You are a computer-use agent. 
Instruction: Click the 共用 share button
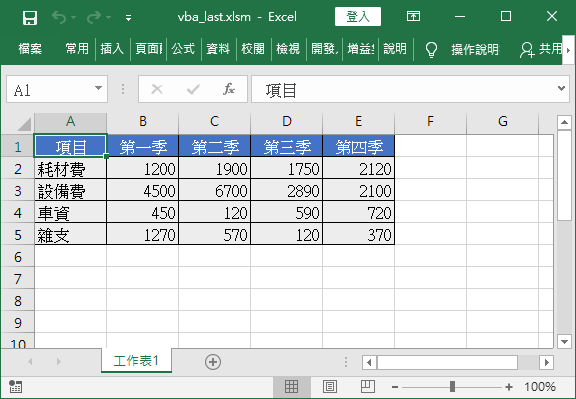(x=541, y=49)
